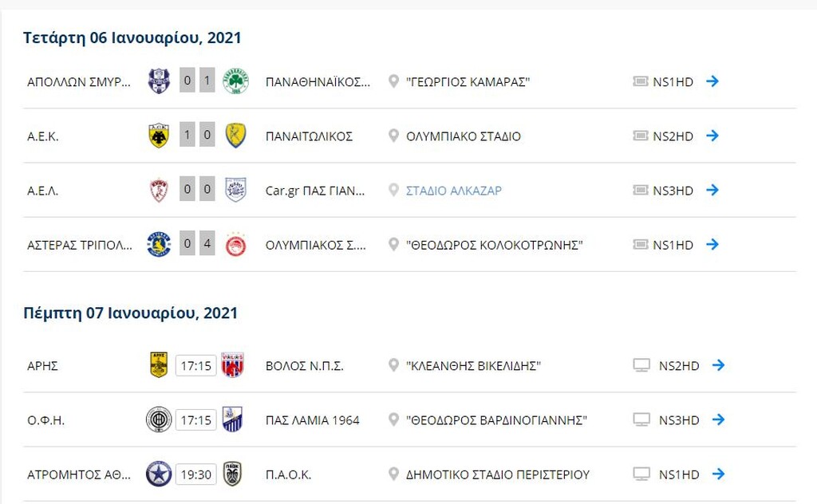Screen dimensions: 817x504
Task: Open arrow for the Asteras vs Olympiacos match
Action: coord(712,244)
